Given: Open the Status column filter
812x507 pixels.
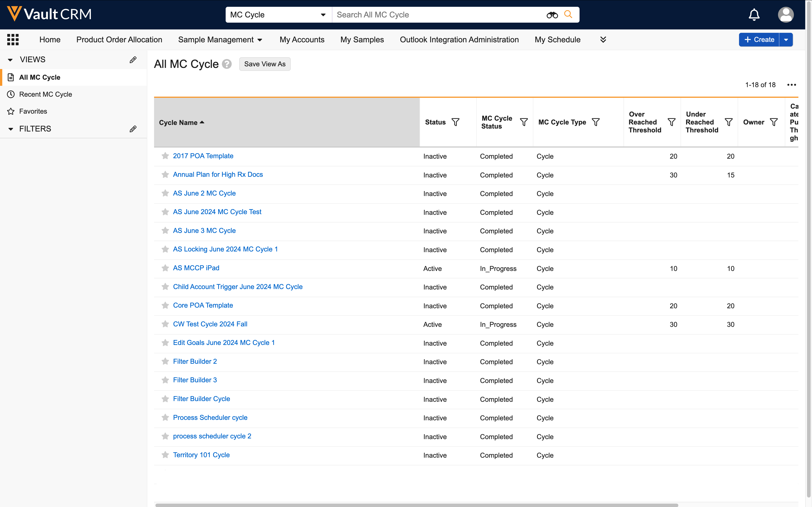Looking at the screenshot, I should click(455, 122).
